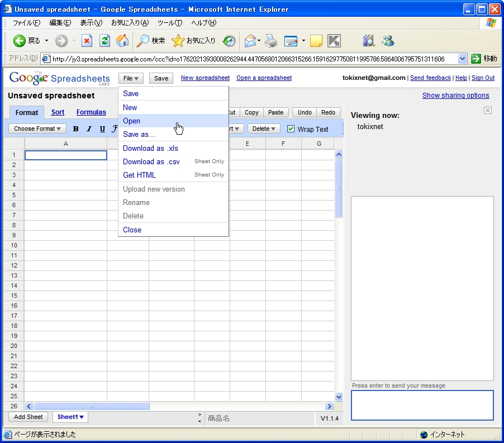Close the Viewing now chat panel

point(488,111)
